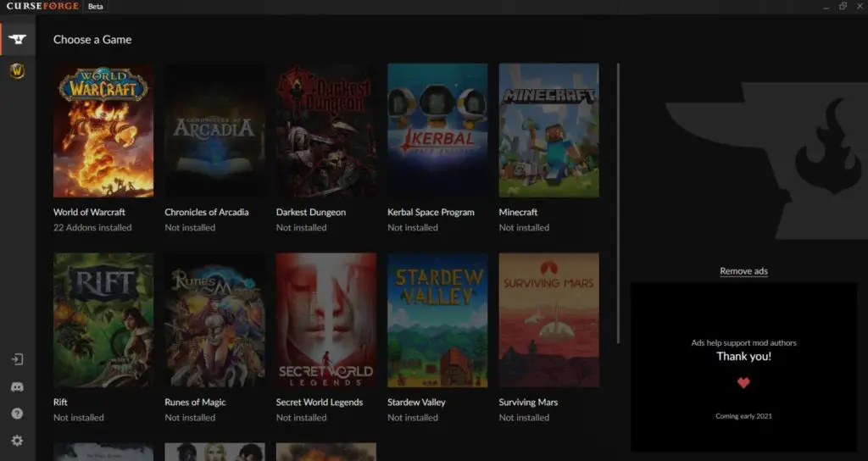The image size is (868, 461).
Task: Open the Secret World Legends cover
Action: point(326,319)
